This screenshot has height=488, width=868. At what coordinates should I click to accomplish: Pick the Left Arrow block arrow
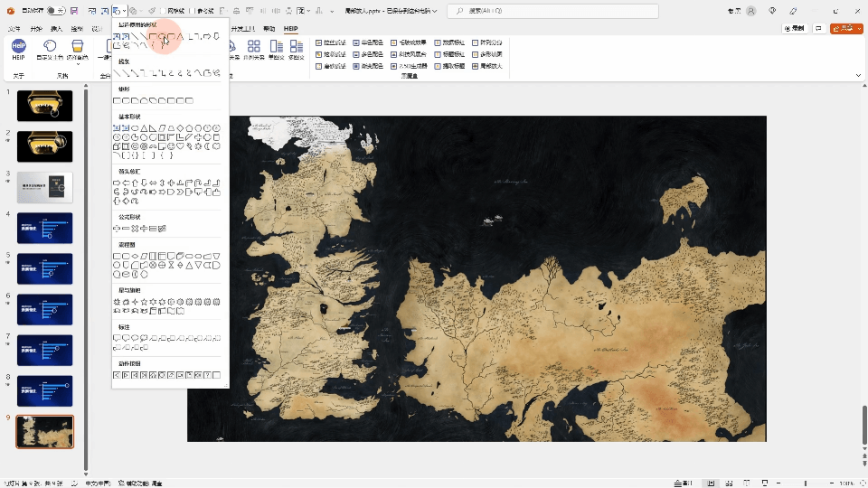(x=126, y=183)
